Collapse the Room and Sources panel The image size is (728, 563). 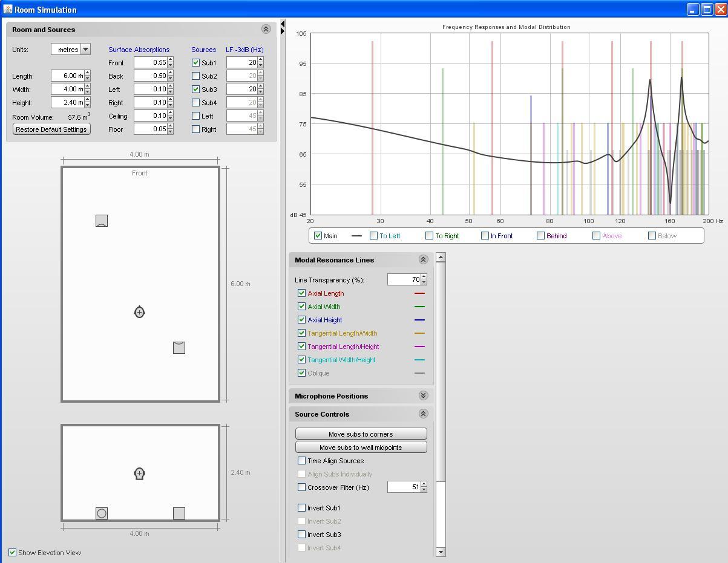point(266,29)
